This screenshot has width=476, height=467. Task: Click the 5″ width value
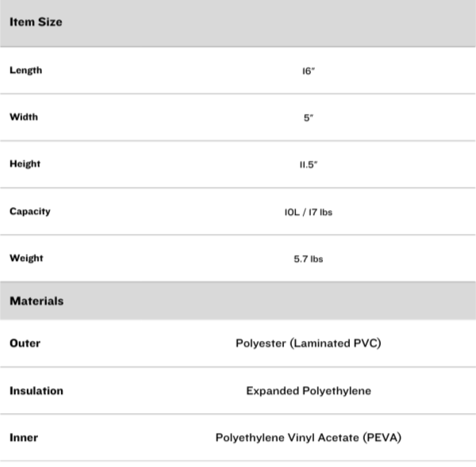click(x=309, y=117)
